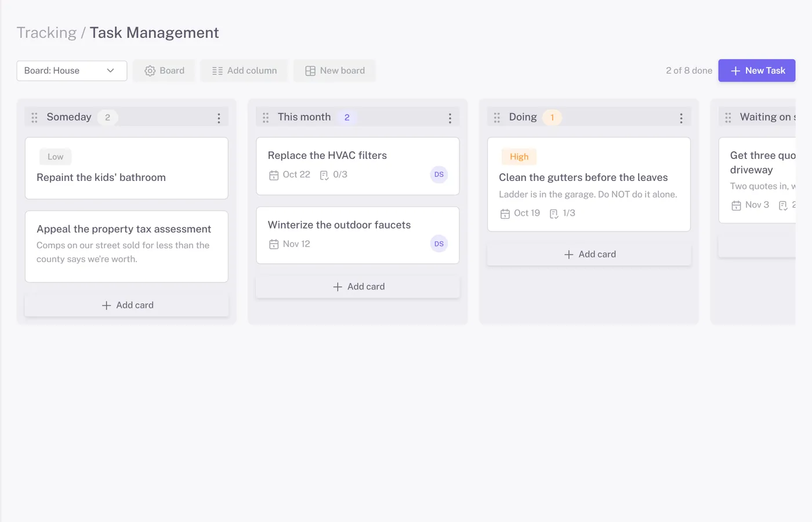Click the New Task button
812x522 pixels.
point(757,71)
